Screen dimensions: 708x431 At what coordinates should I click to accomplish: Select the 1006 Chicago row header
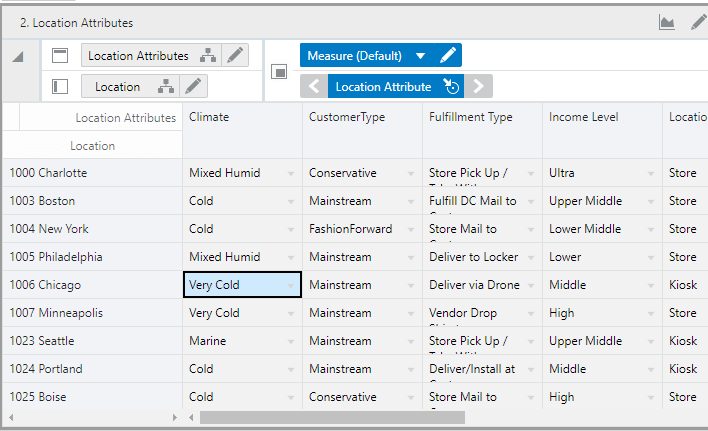click(x=92, y=285)
